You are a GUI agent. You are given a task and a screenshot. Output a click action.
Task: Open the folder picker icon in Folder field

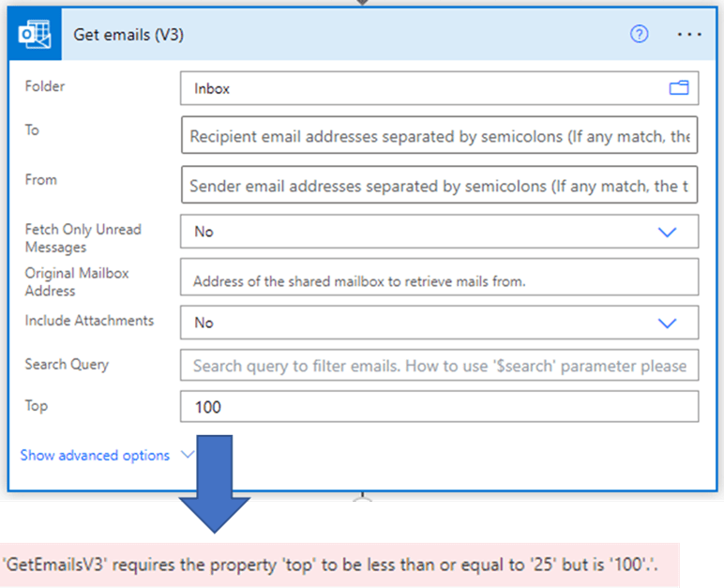(x=679, y=88)
